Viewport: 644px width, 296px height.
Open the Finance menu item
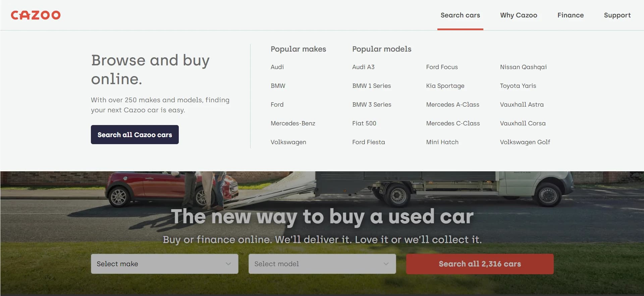tap(570, 15)
